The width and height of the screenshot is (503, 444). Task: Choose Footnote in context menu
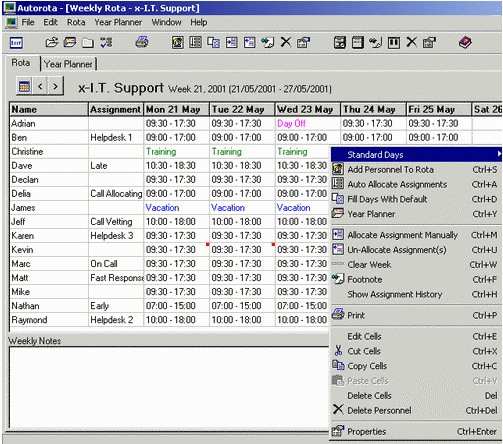[415, 279]
